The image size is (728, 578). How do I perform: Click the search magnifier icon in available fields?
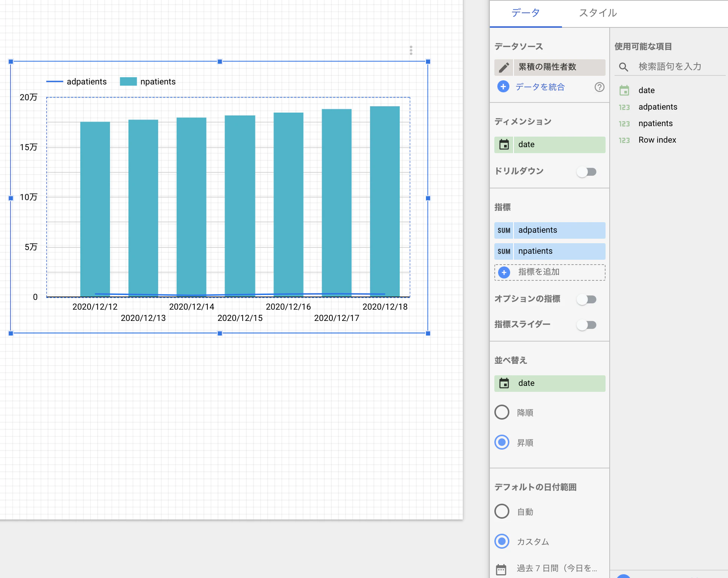[x=624, y=67]
